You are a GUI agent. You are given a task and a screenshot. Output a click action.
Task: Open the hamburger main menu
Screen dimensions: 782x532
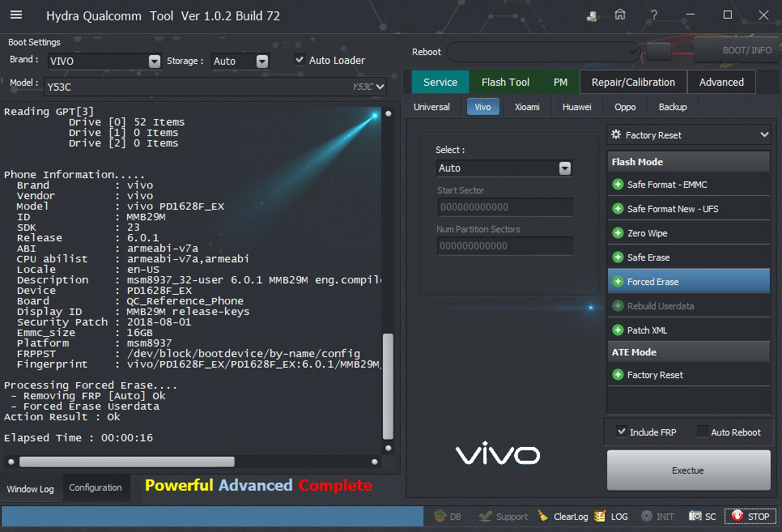click(x=16, y=15)
